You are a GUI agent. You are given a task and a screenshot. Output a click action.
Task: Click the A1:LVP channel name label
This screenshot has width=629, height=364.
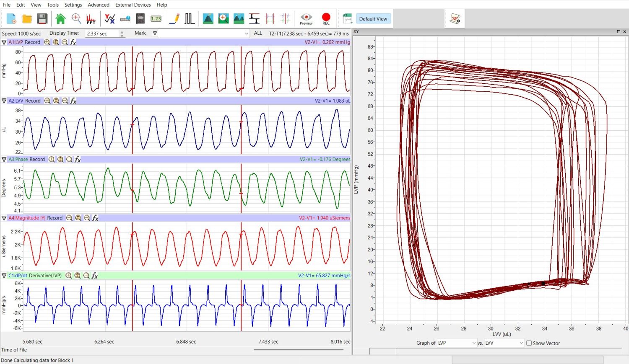click(16, 42)
